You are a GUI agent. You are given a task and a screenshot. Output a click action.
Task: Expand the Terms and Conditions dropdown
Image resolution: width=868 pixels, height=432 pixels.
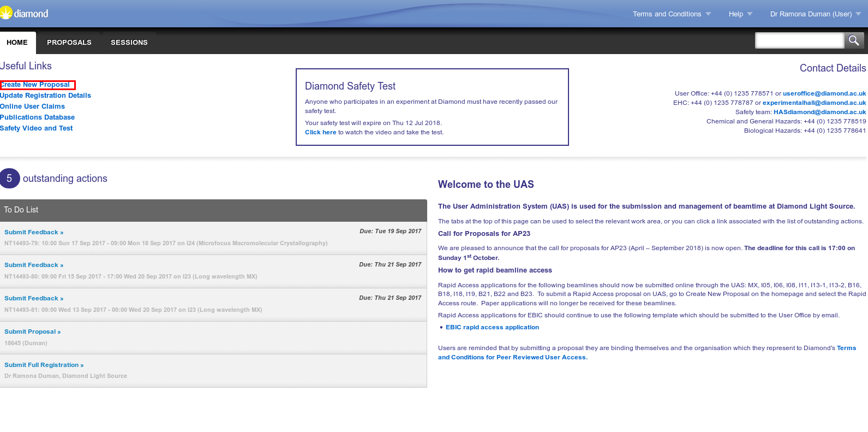(x=672, y=14)
